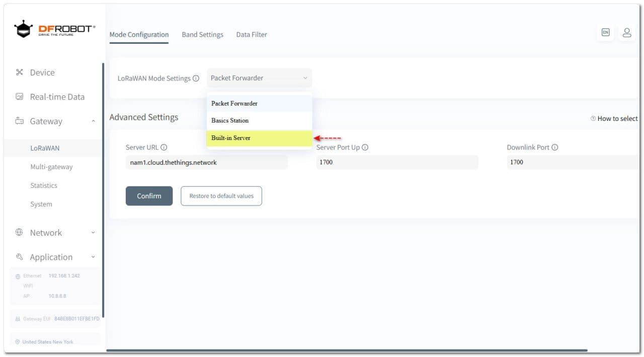Click the Confirm button

[149, 196]
